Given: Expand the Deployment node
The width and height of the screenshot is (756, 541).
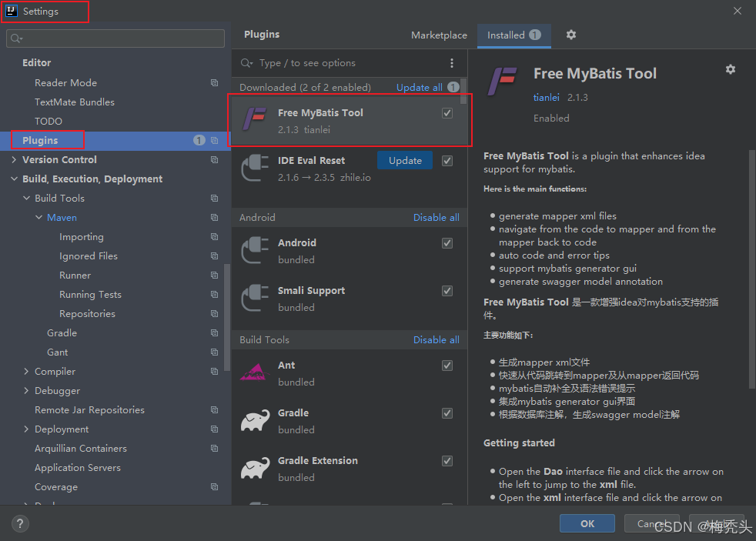Looking at the screenshot, I should [x=26, y=429].
